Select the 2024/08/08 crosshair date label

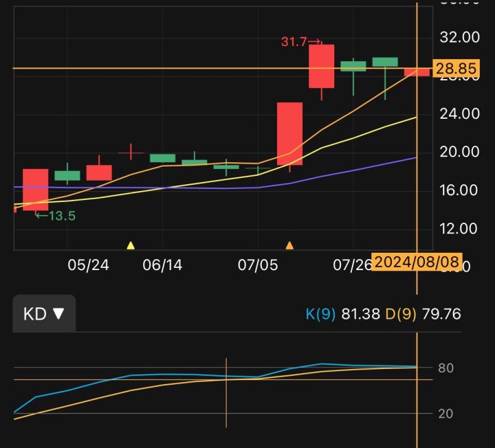click(x=417, y=262)
